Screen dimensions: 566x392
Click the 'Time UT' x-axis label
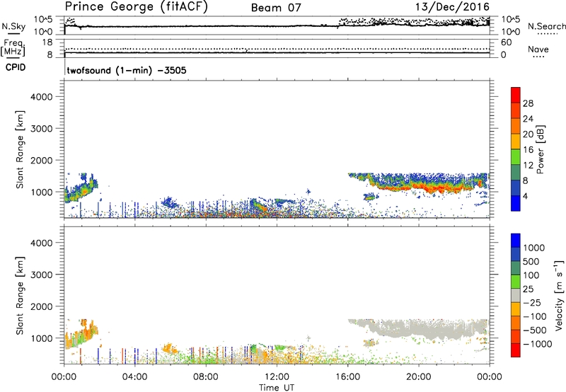coord(277,388)
